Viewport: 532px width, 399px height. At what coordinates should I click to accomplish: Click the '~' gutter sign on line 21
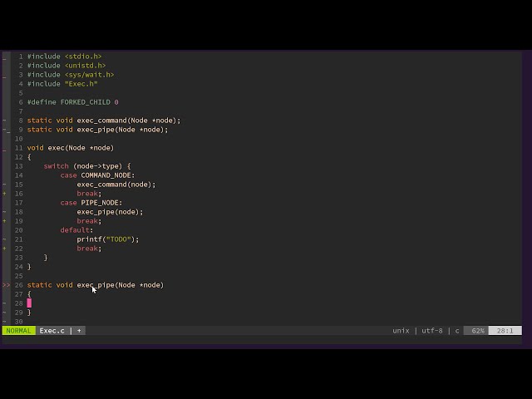click(x=4, y=239)
